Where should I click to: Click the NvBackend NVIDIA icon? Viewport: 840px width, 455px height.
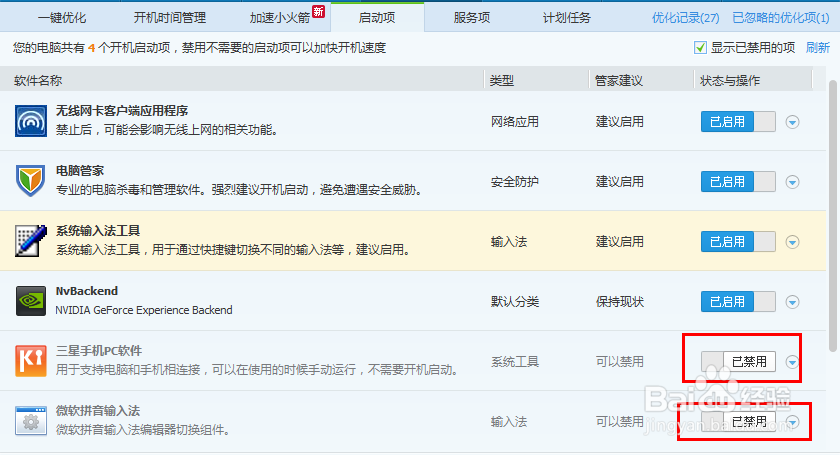tap(31, 301)
